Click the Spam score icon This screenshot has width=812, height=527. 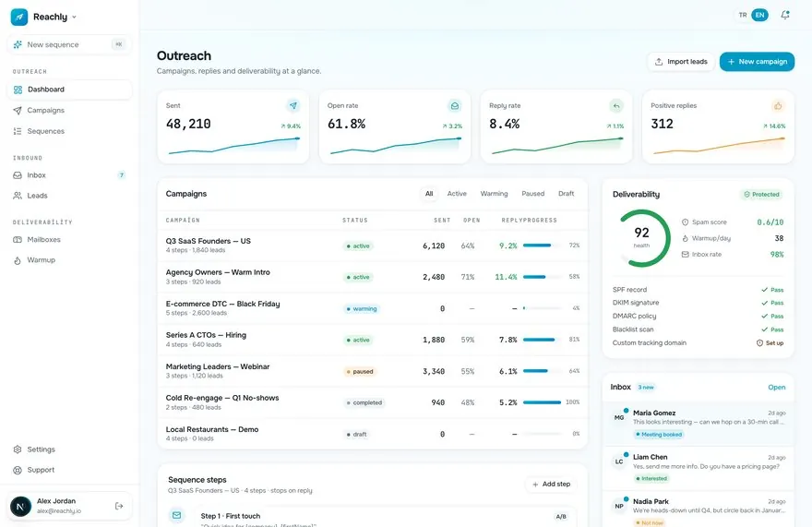pos(685,222)
